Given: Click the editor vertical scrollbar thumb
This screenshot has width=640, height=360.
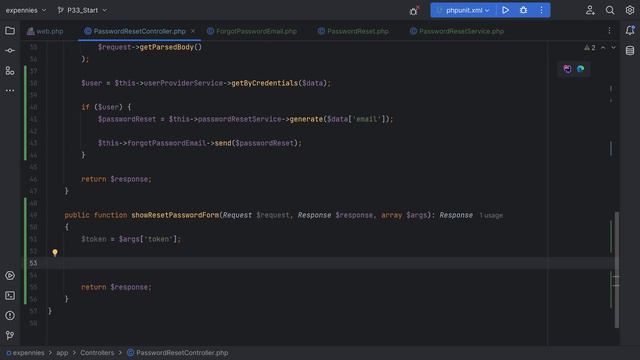Looking at the screenshot, I should pos(617,269).
